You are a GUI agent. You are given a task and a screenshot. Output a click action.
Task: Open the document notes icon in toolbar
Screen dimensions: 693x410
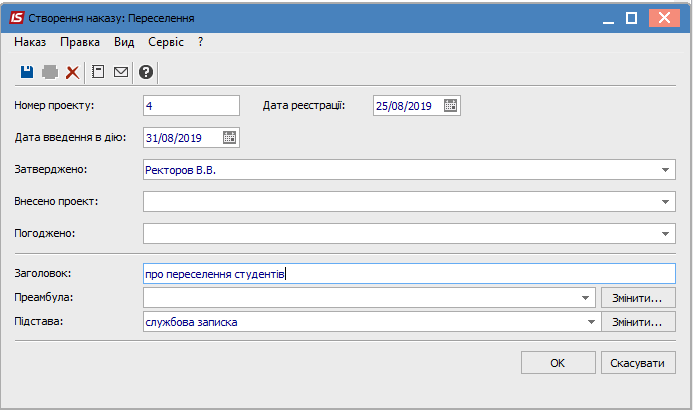pyautogui.click(x=98, y=72)
